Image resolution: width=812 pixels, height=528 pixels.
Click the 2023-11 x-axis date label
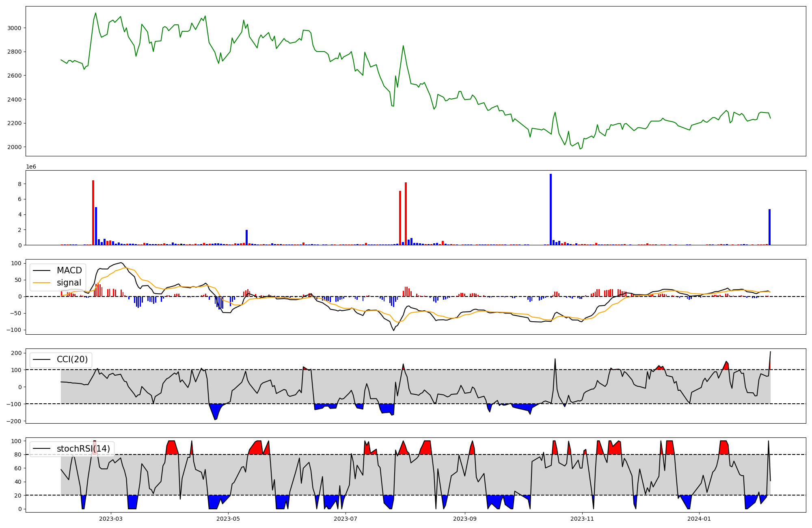582,519
